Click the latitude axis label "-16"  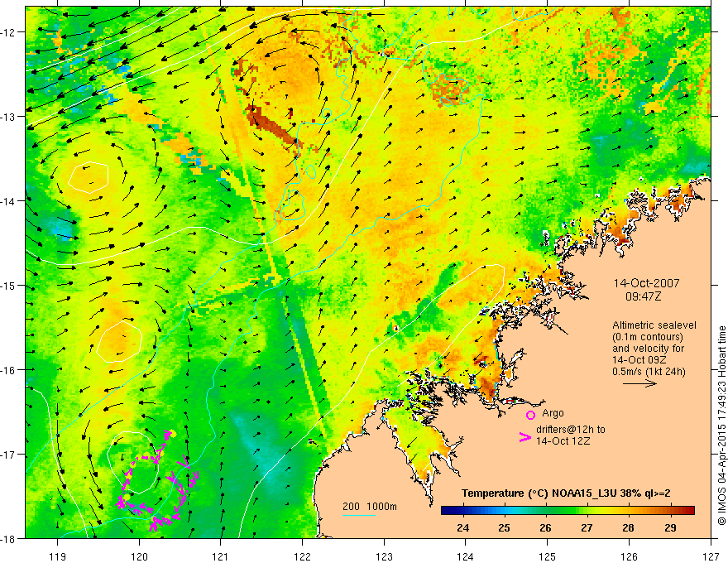[x=9, y=370]
